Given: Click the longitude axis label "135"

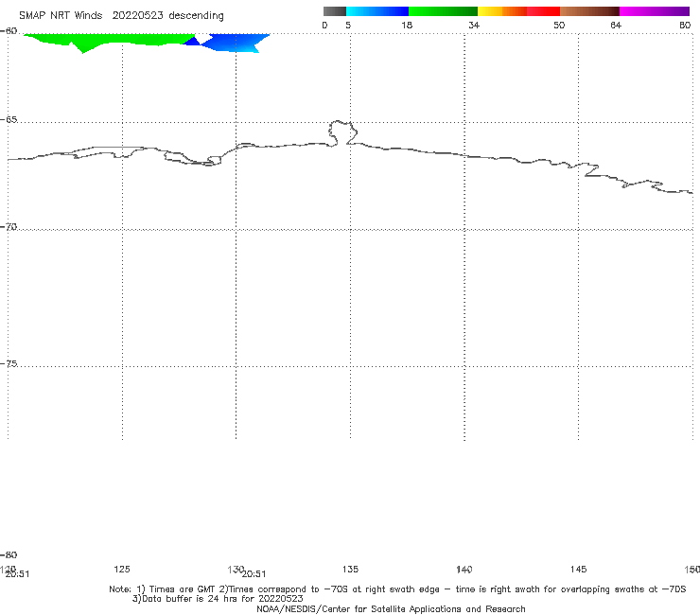Looking at the screenshot, I should 350,569.
